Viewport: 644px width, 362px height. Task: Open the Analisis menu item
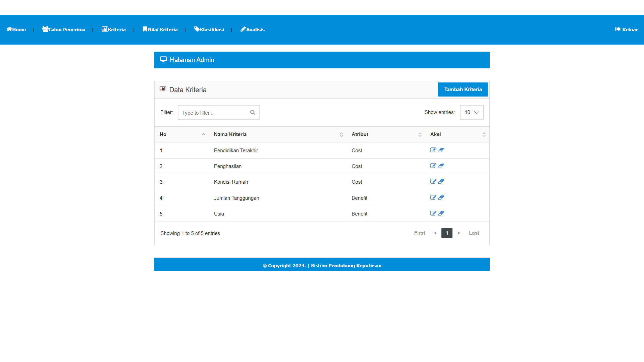253,29
